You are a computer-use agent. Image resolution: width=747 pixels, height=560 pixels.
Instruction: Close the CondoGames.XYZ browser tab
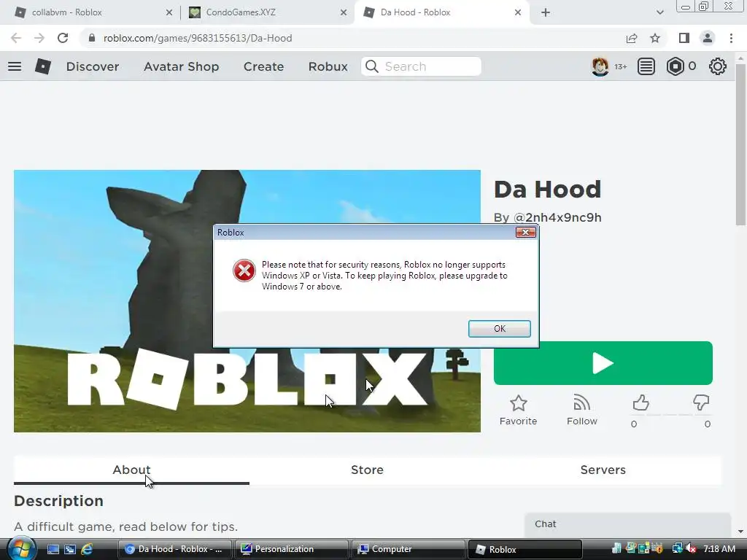tap(344, 12)
